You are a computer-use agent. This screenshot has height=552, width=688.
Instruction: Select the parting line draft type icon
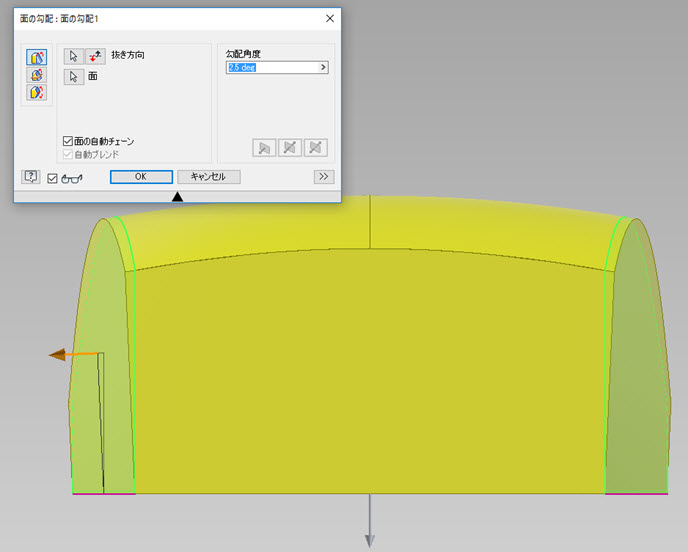[36, 93]
